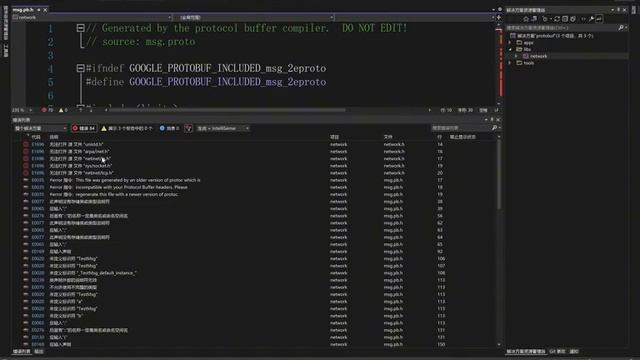The width and height of the screenshot is (640, 360).
Task: Collapse the comment block fold at line 1
Action: [80, 28]
